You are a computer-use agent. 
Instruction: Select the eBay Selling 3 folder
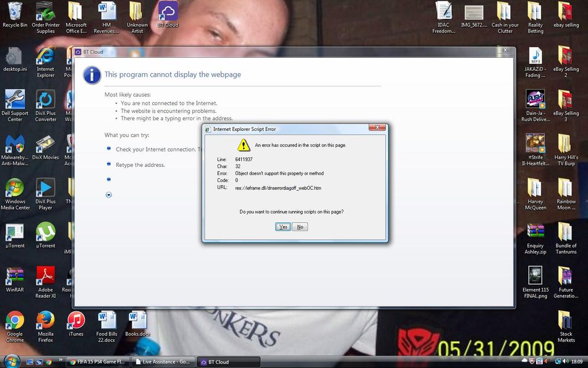(566, 106)
